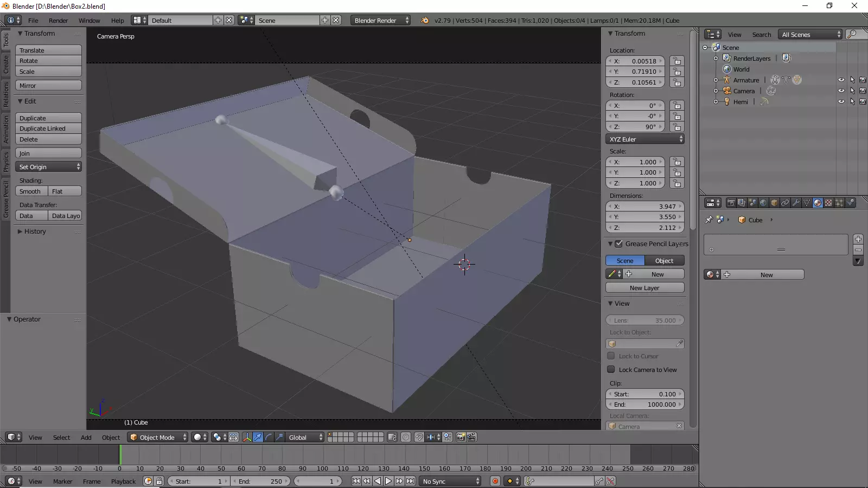The height and width of the screenshot is (488, 868).
Task: Click the Lens value slider field
Action: [x=644, y=320]
